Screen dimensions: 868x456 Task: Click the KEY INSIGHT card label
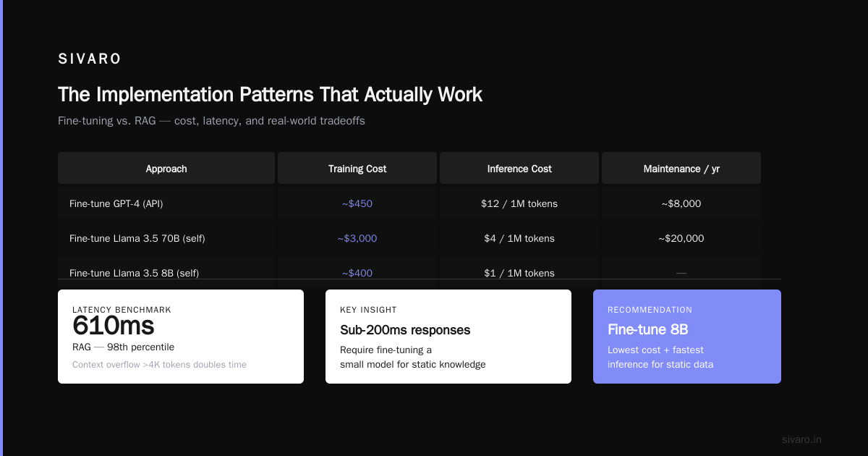(x=368, y=310)
